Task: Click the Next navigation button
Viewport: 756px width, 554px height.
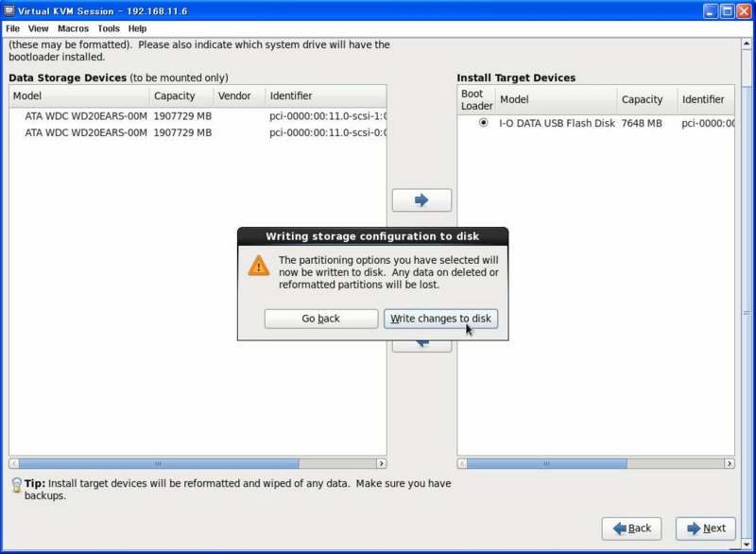Action: pyautogui.click(x=706, y=528)
